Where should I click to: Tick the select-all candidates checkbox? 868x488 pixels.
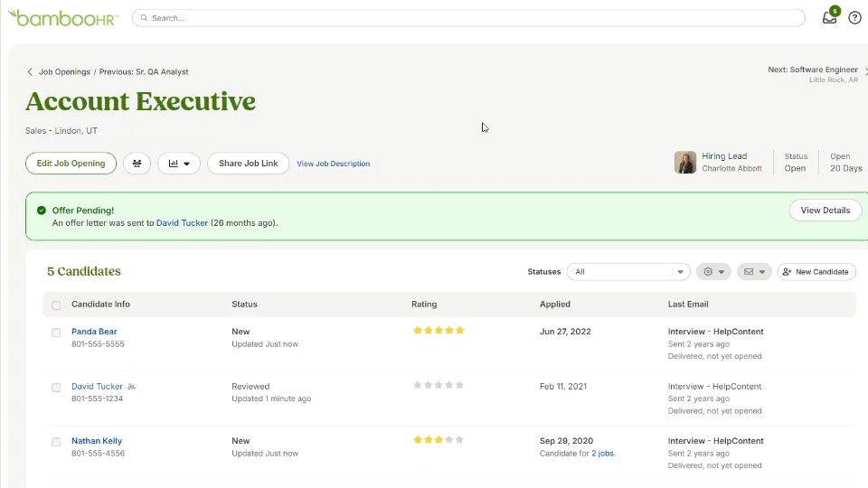pyautogui.click(x=56, y=305)
